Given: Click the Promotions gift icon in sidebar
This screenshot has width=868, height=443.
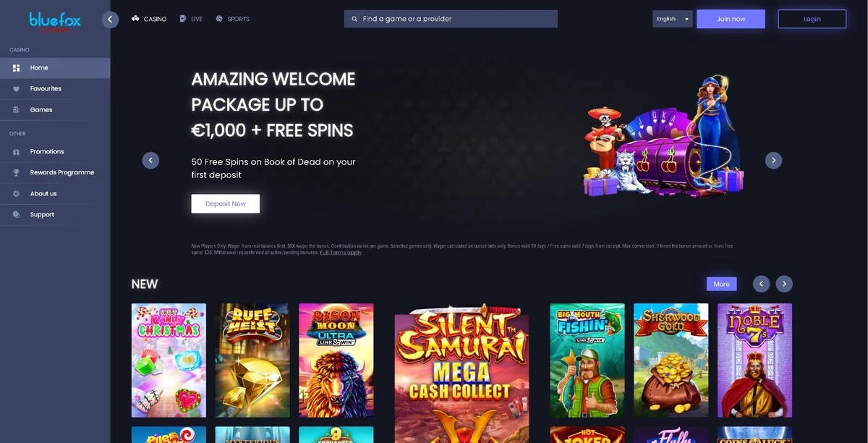Looking at the screenshot, I should [16, 152].
